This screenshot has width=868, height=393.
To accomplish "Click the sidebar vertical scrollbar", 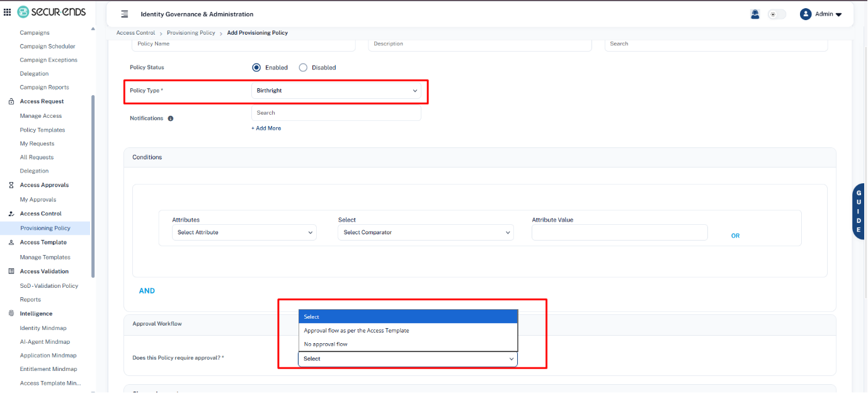I will coord(93,186).
